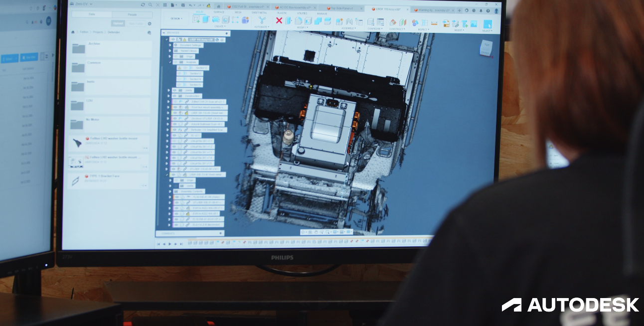Open the CREATE dropdown menu
Viewport: 644px width, 326px height.
[x=220, y=26]
